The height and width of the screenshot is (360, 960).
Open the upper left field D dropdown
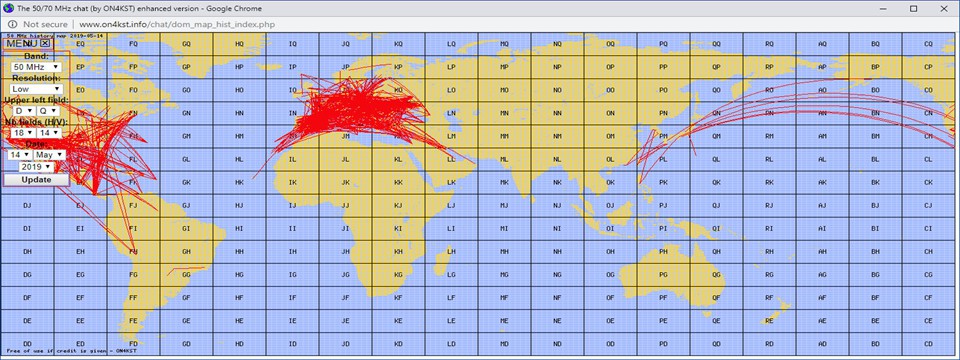coord(24,111)
